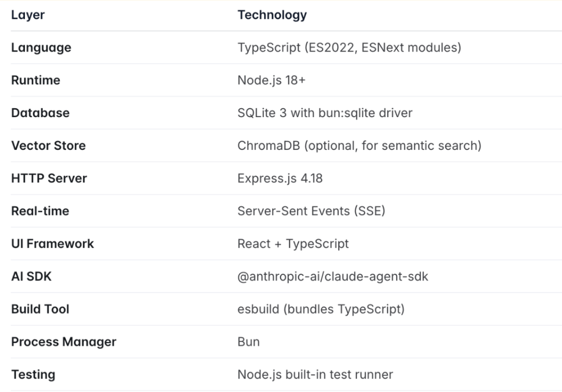Click the "SQLite 3 with bun:sqlite driver" text
This screenshot has height=392, width=562.
[x=325, y=113]
